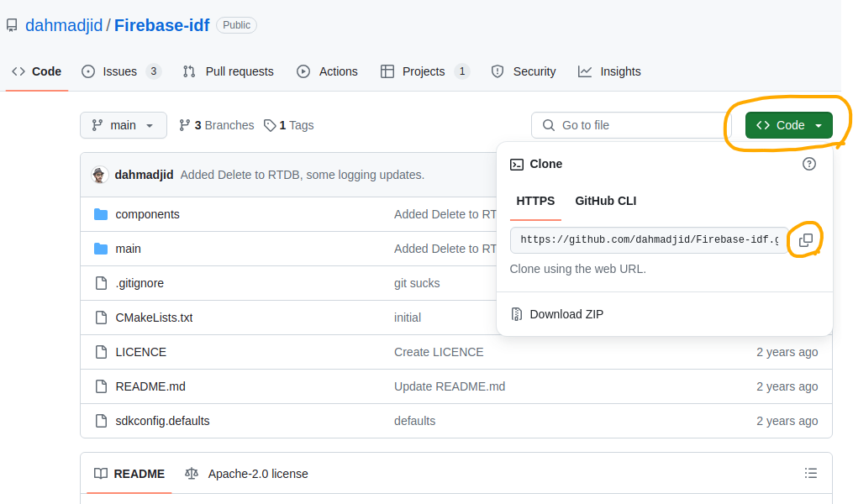Image resolution: width=853 pixels, height=504 pixels.
Task: Click the Added Delete commit for main
Action: pos(445,249)
